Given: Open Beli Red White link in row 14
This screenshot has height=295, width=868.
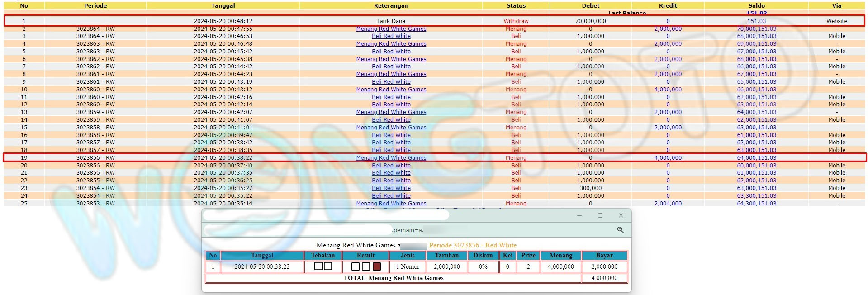Looking at the screenshot, I should [x=391, y=120].
